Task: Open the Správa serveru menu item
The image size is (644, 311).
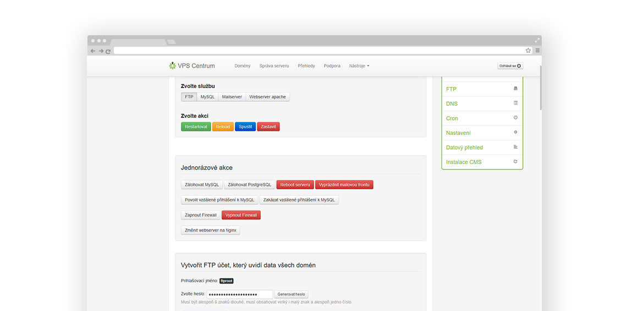Action: tap(274, 66)
